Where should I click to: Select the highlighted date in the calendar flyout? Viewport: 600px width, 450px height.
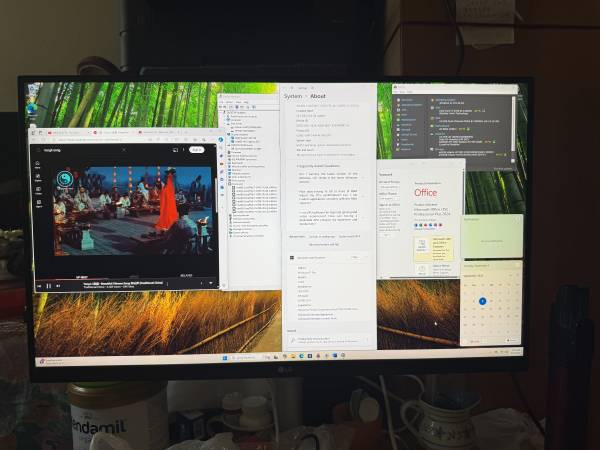(482, 300)
